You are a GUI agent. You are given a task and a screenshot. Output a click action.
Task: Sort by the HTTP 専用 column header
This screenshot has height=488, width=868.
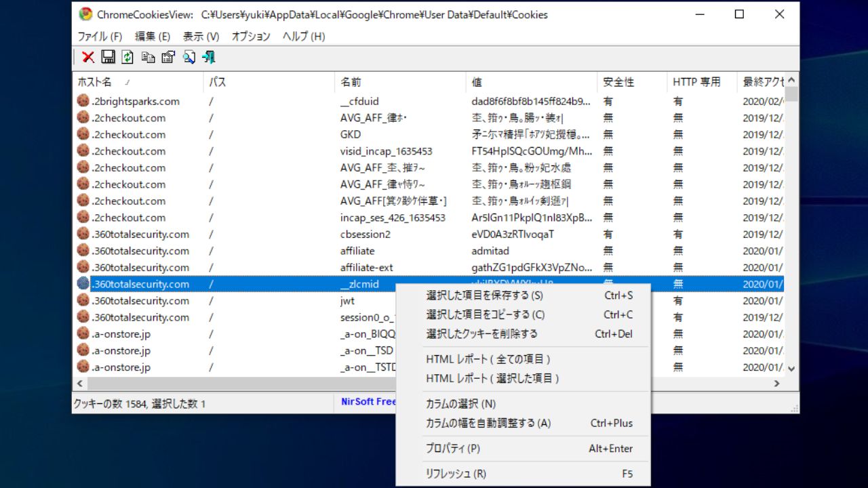(702, 82)
